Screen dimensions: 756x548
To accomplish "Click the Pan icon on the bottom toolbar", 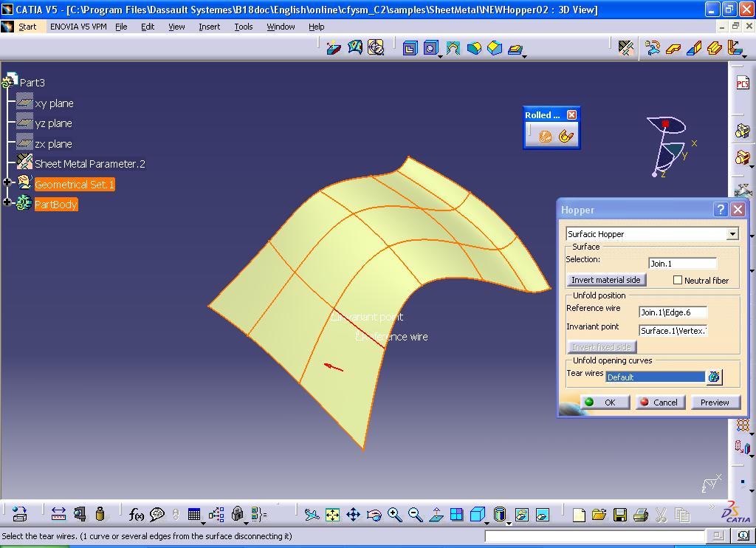I will (354, 514).
